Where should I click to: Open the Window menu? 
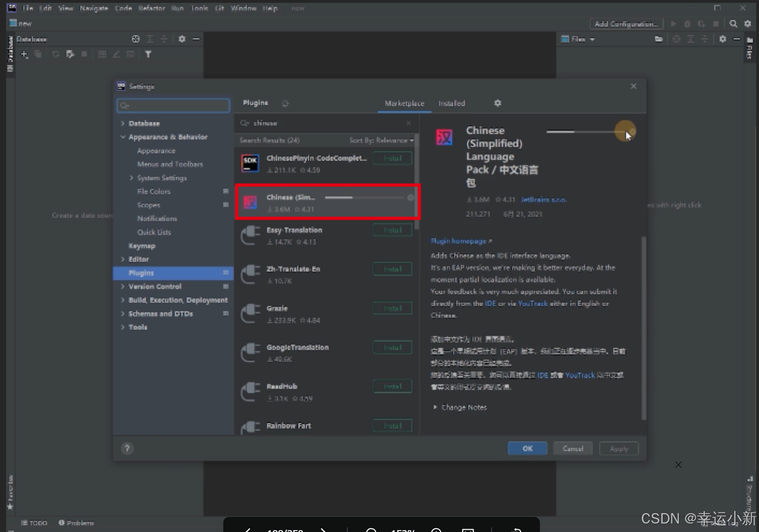[x=243, y=8]
